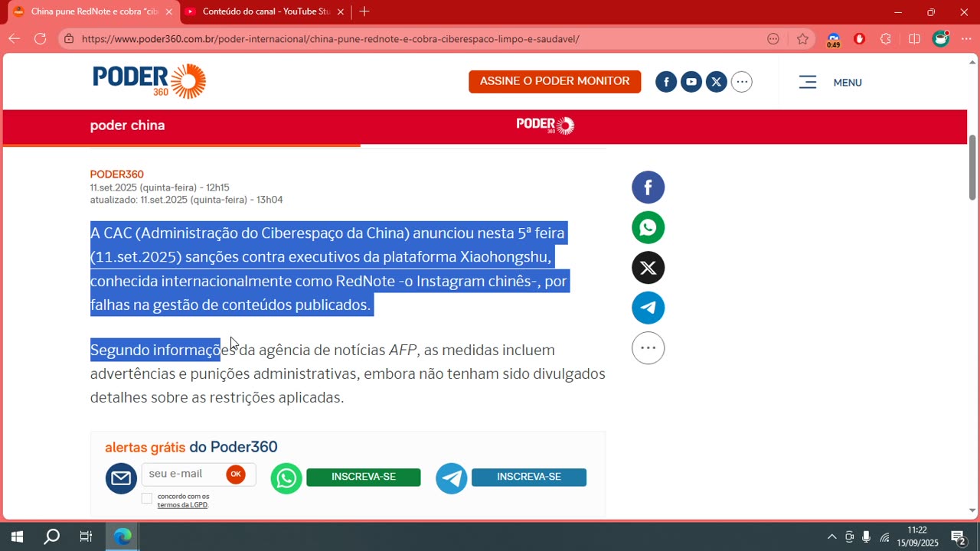
Task: Go back to previous page in browser
Action: [x=15, y=39]
